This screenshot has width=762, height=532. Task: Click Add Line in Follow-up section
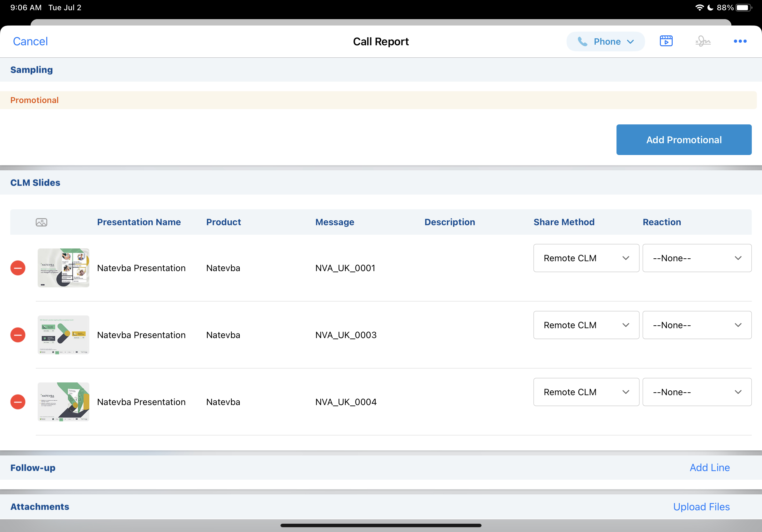click(709, 468)
